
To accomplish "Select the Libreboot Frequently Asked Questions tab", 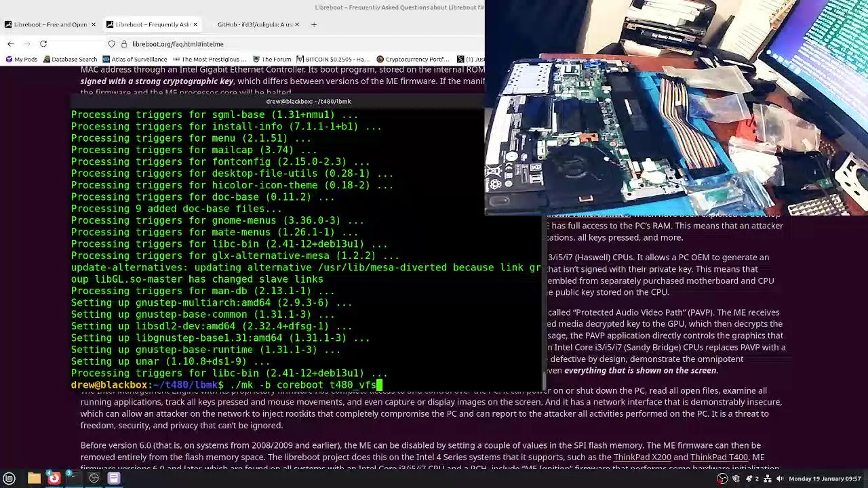I will click(x=152, y=24).
